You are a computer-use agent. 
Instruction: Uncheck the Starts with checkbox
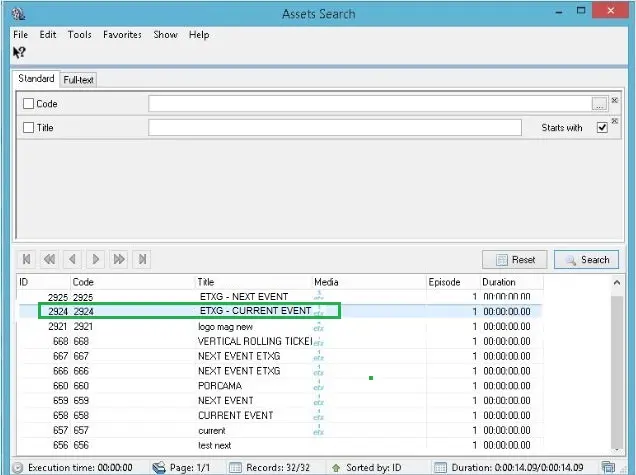point(602,128)
